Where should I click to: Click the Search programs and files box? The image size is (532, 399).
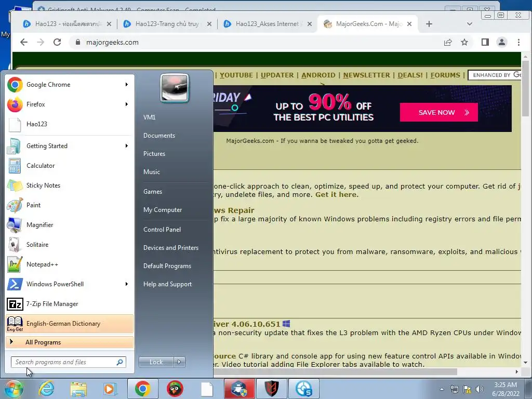tap(69, 362)
